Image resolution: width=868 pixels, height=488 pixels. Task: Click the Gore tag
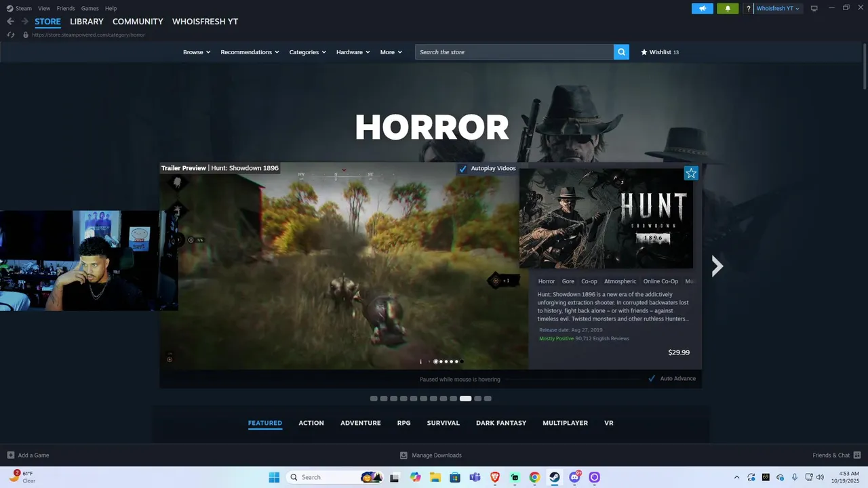pos(568,281)
